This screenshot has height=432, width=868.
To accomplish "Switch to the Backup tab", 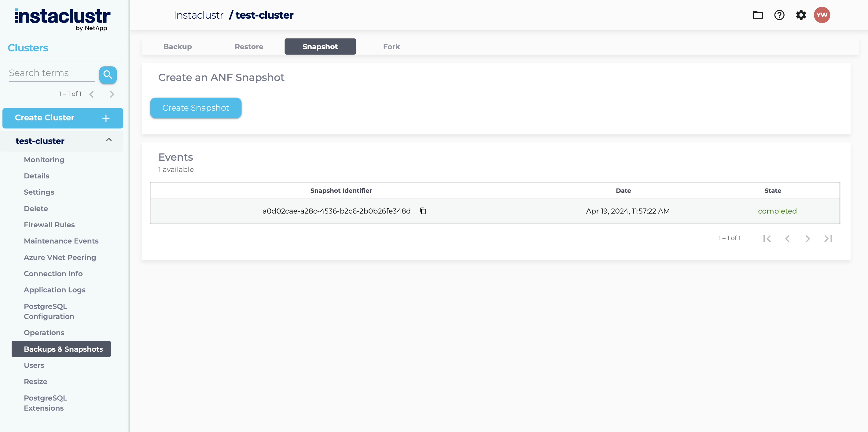I will tap(178, 47).
